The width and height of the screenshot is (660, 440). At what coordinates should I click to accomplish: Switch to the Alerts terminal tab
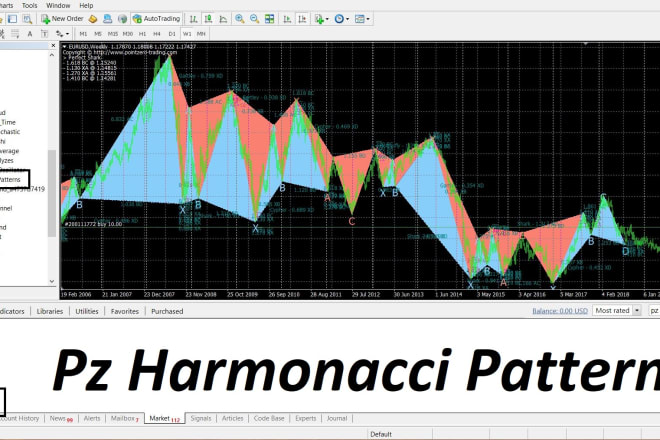[92, 418]
